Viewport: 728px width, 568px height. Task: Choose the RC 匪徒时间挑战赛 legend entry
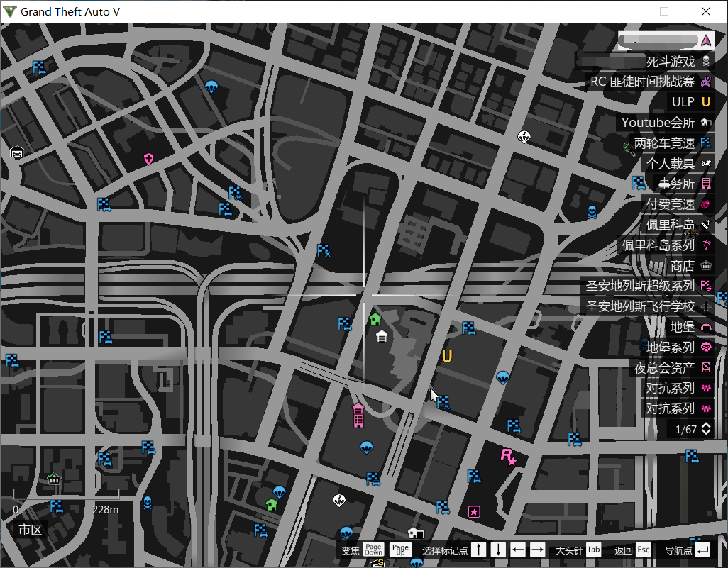pyautogui.click(x=651, y=82)
